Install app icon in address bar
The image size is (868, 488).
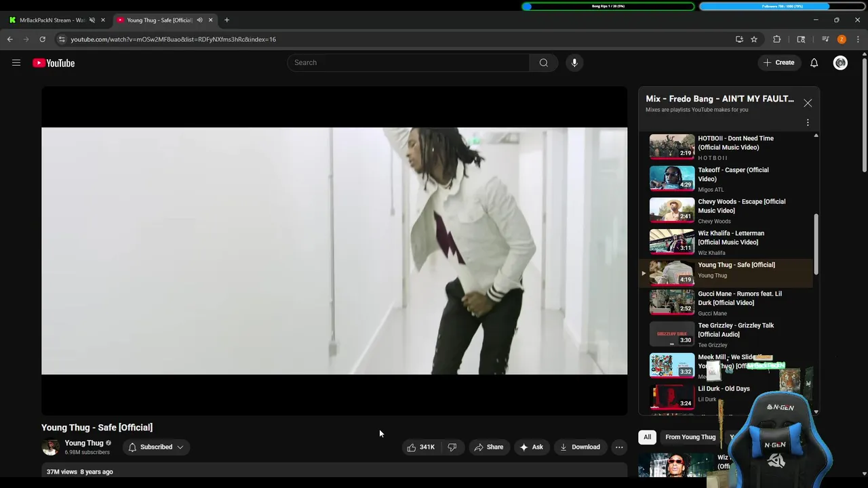pyautogui.click(x=739, y=39)
